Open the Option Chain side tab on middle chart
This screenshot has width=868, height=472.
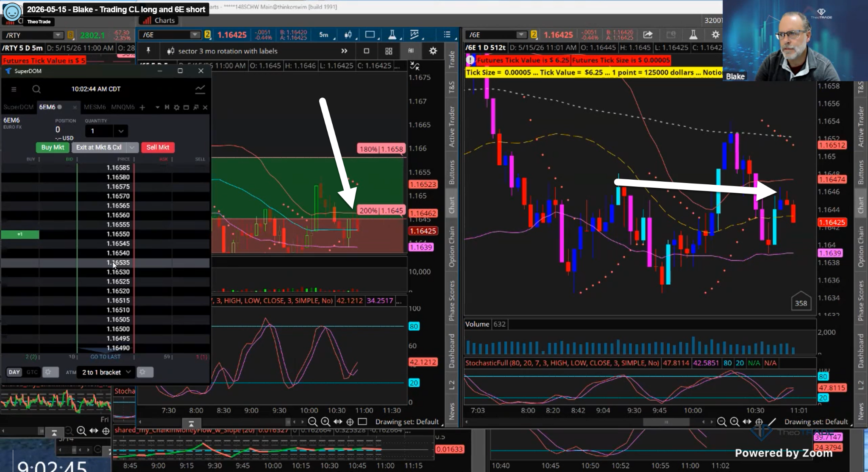tap(452, 247)
